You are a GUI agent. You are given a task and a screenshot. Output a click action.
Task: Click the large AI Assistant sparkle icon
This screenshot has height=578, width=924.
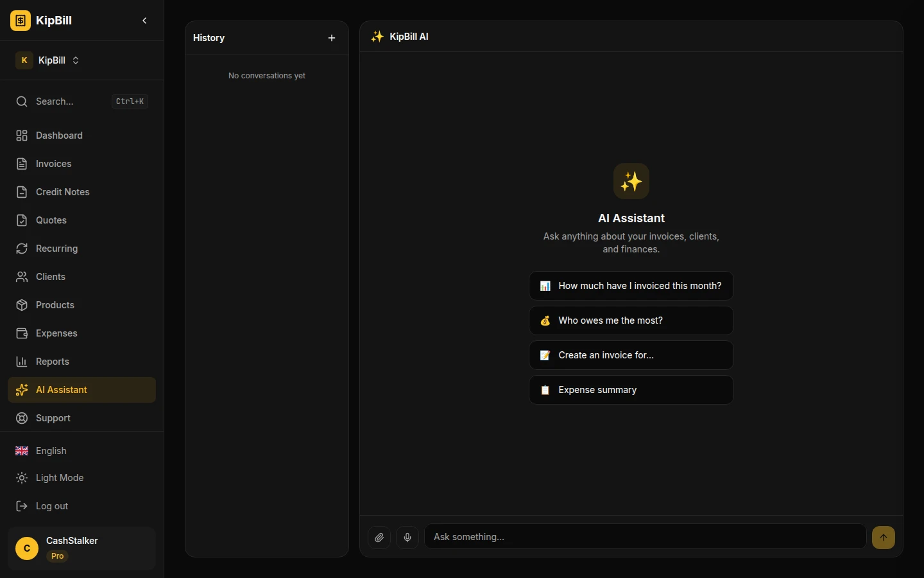pos(631,181)
